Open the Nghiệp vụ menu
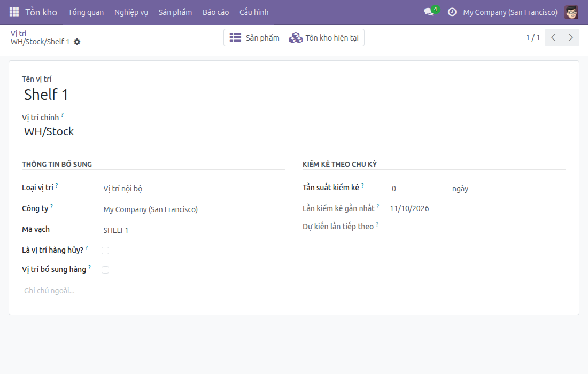The height and width of the screenshot is (374, 588). tap(131, 12)
